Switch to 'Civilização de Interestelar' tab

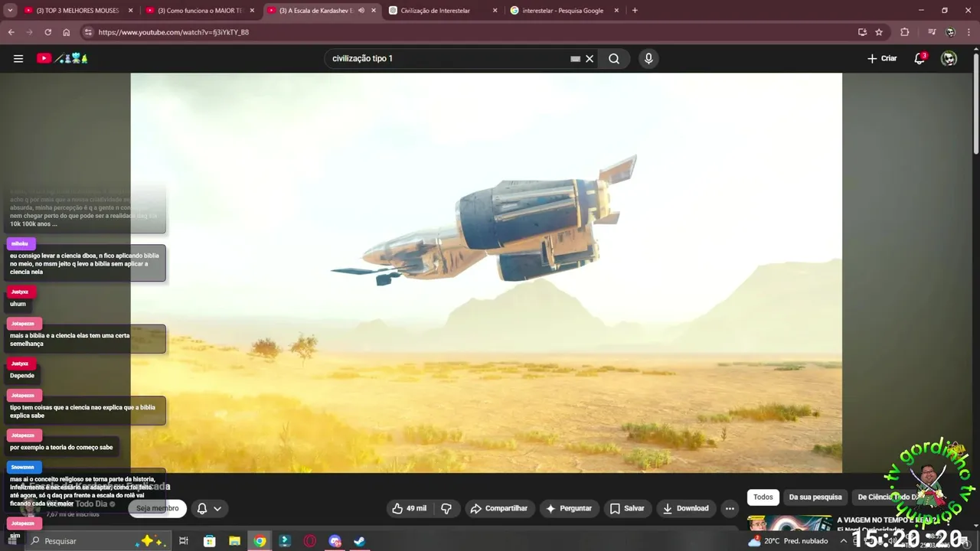point(443,11)
